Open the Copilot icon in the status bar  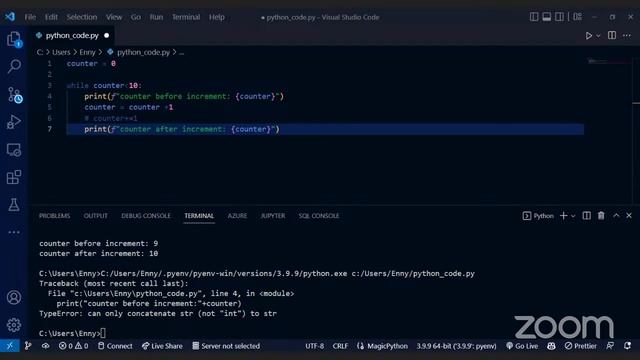coord(551,346)
